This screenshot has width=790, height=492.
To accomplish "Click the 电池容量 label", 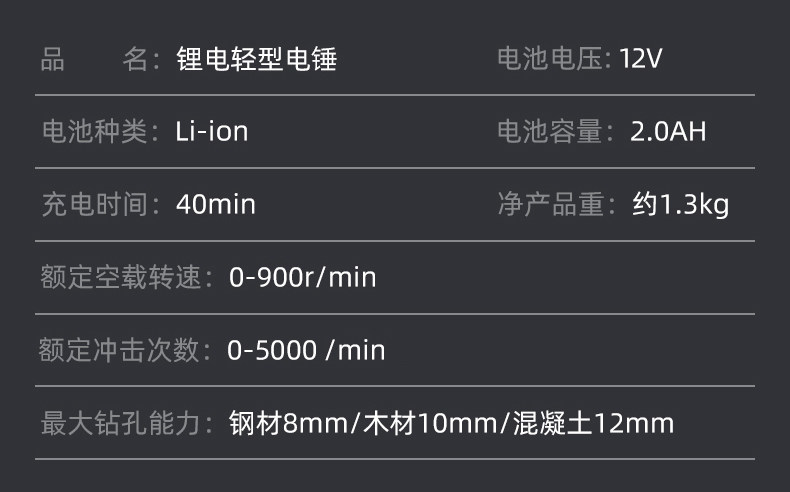I will click(552, 131).
